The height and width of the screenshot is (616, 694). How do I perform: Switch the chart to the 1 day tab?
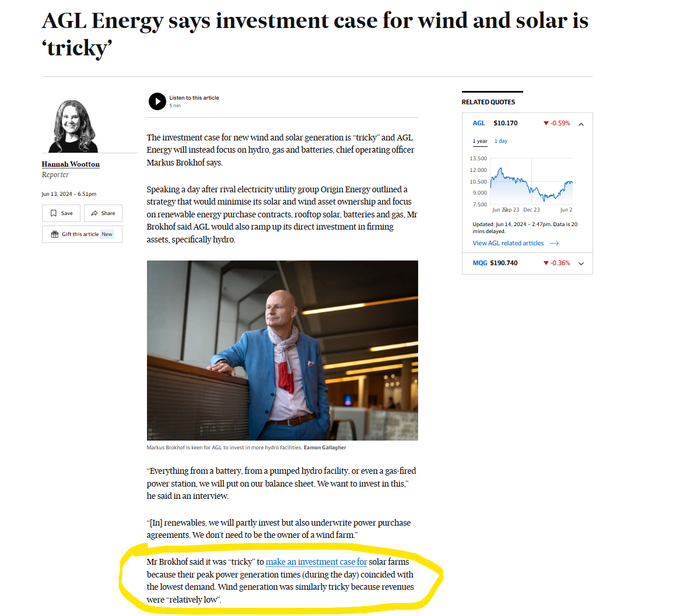point(500,141)
